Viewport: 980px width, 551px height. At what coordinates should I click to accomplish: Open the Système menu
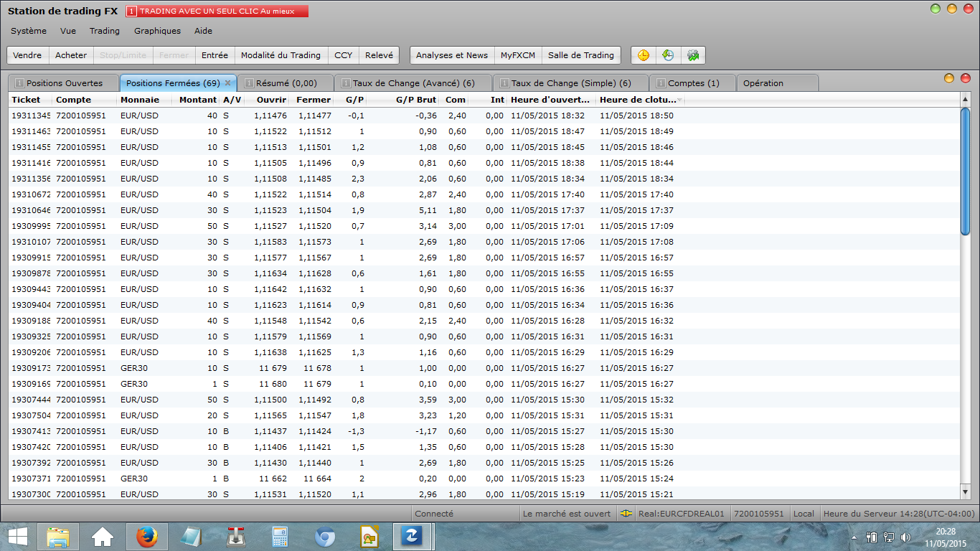click(29, 31)
